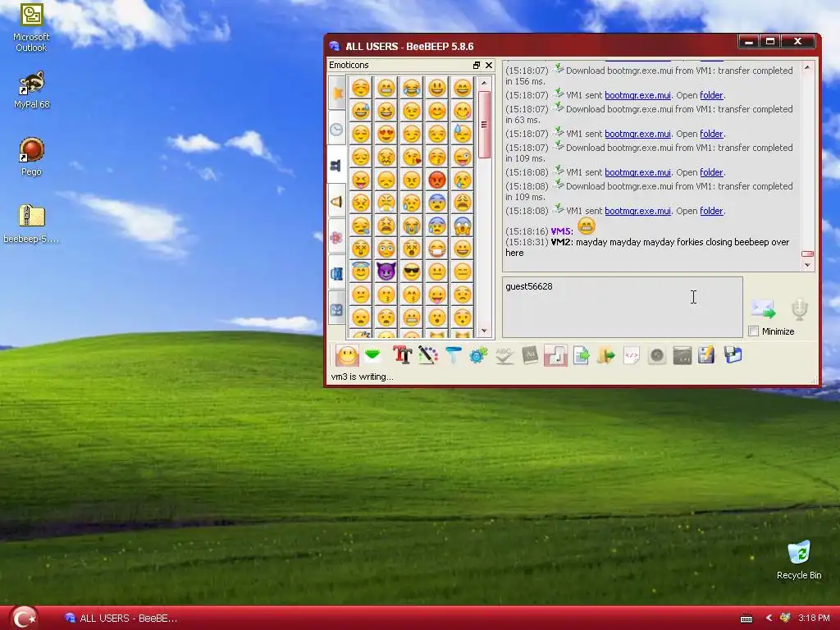
Task: Toggle the ABC spell check icon
Action: click(504, 354)
